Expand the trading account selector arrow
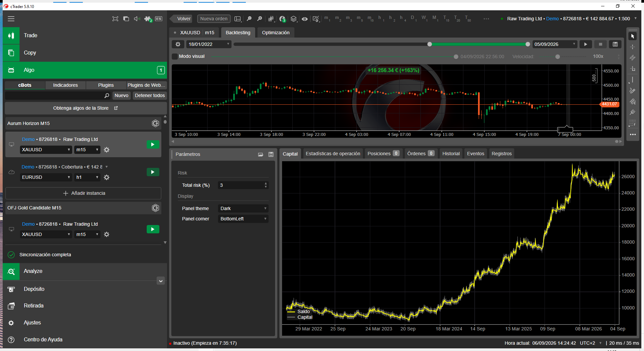644x351 pixels. tap(635, 19)
